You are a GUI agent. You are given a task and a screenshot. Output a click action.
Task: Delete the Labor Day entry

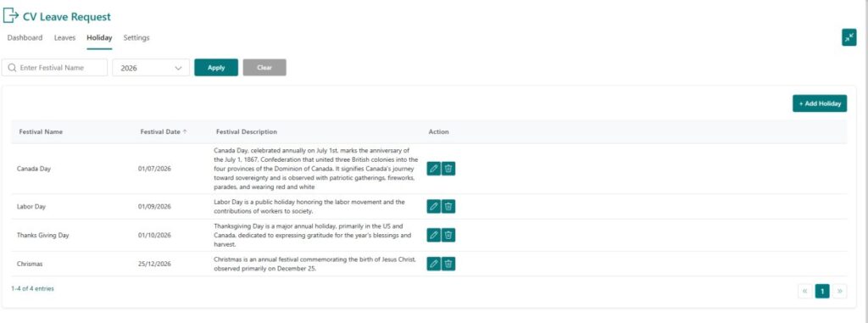pos(448,206)
